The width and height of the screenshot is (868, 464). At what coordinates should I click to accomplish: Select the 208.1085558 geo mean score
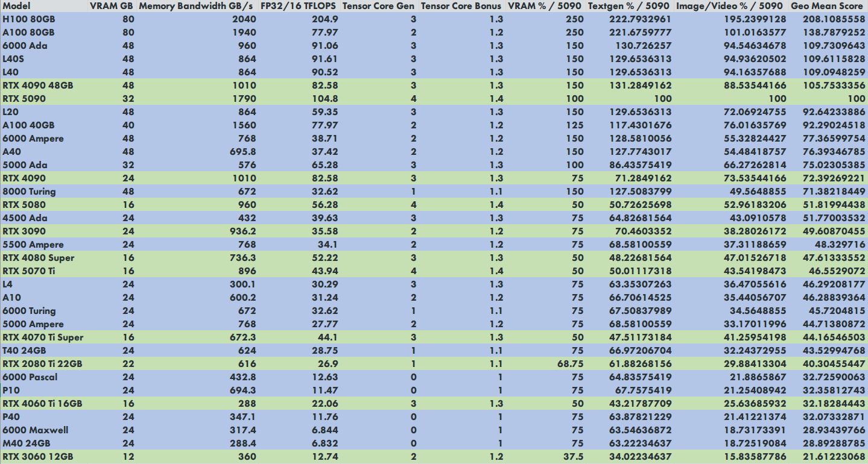click(x=835, y=19)
